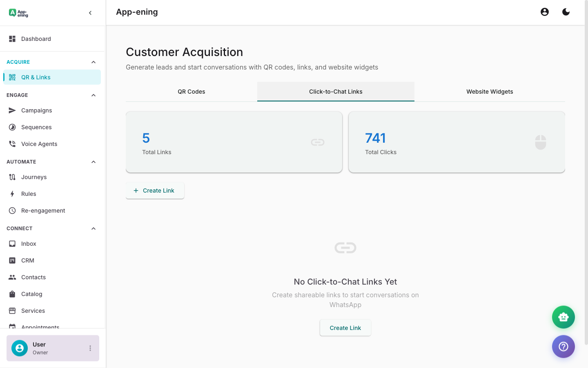Click the Rules lightning bolt icon
588x368 pixels.
point(12,193)
